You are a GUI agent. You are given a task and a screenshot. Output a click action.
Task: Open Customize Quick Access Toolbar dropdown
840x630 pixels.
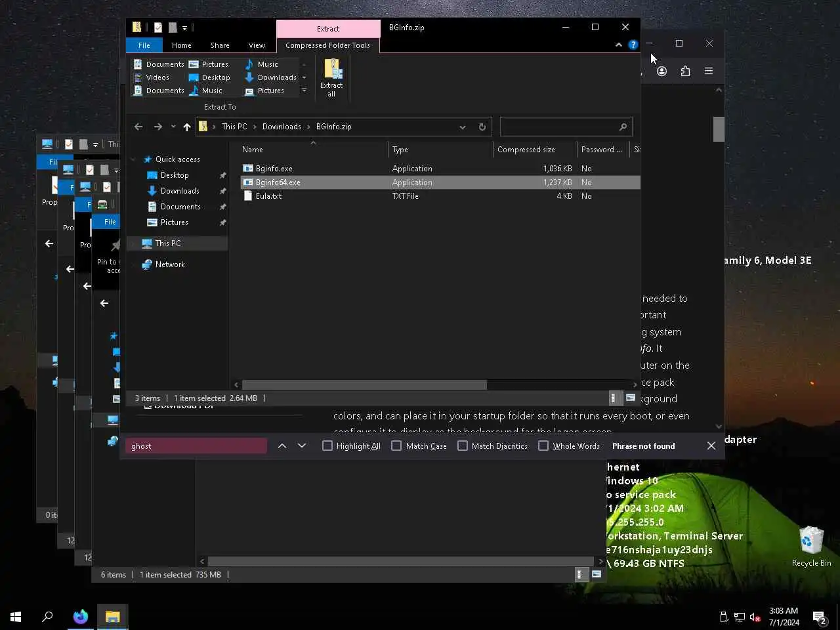[184, 28]
